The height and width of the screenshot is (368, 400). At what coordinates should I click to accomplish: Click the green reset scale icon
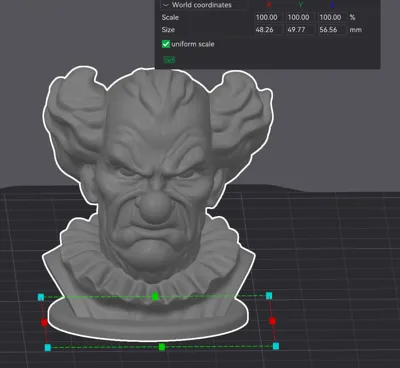(169, 60)
